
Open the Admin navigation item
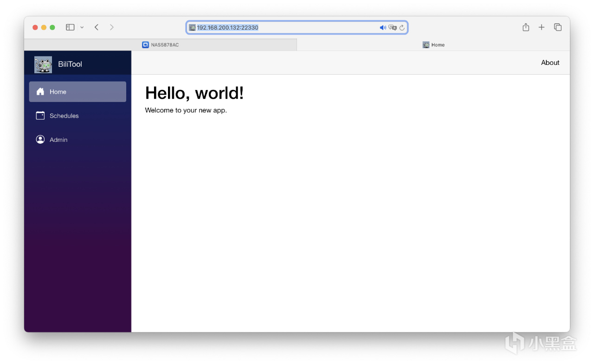pos(77,140)
